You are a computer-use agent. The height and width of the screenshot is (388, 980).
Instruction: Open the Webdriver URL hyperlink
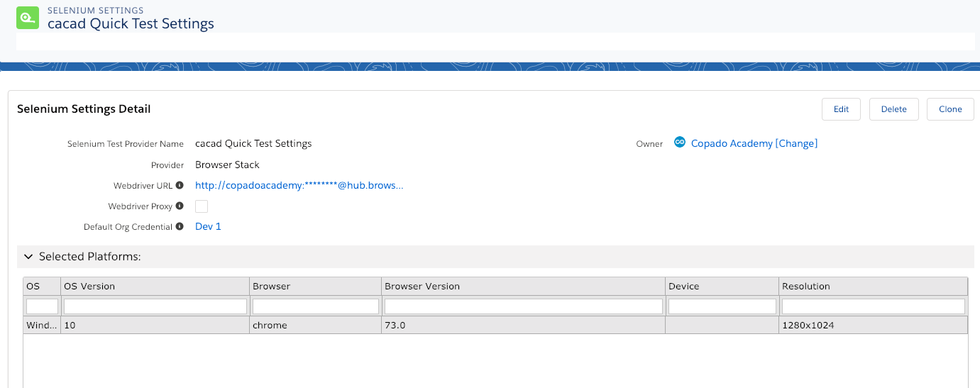pyautogui.click(x=299, y=185)
